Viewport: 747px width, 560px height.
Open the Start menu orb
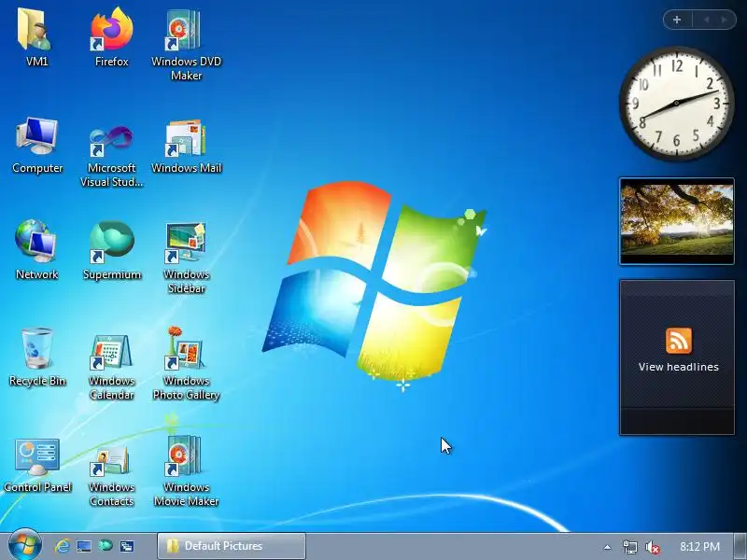pyautogui.click(x=24, y=545)
